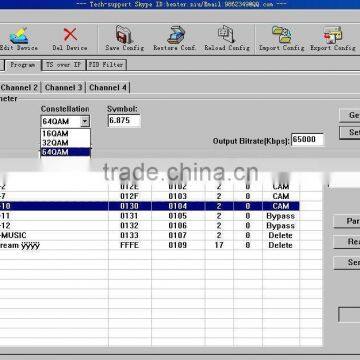Select the Channel 2 tab
Viewport: 360px width, 360px height.
20,88
